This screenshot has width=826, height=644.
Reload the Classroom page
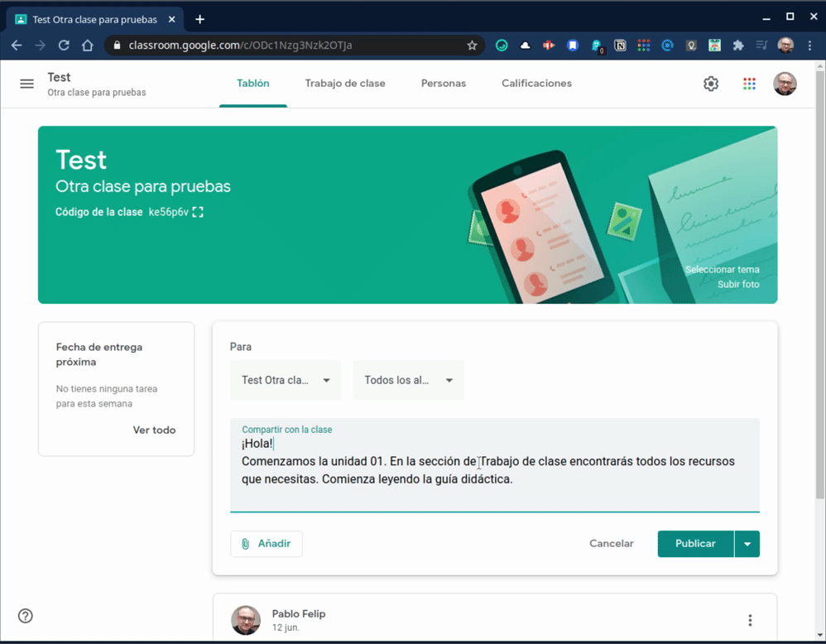(64, 46)
